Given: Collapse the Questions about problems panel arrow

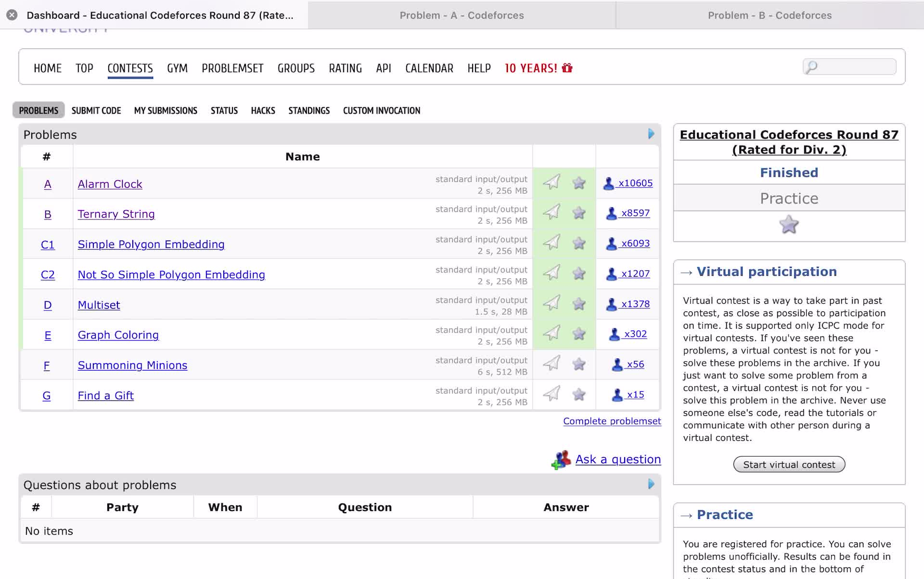Looking at the screenshot, I should pyautogui.click(x=651, y=484).
